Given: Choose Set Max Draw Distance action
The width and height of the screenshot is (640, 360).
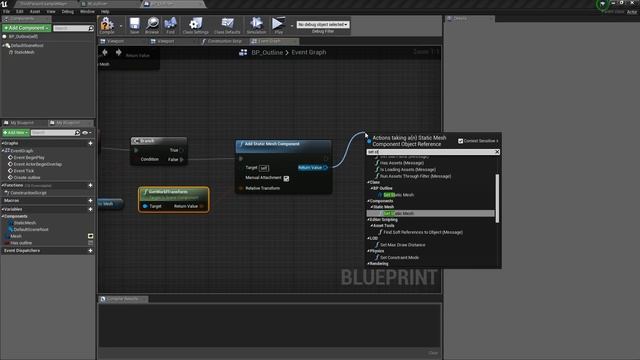Looking at the screenshot, I should [402, 245].
